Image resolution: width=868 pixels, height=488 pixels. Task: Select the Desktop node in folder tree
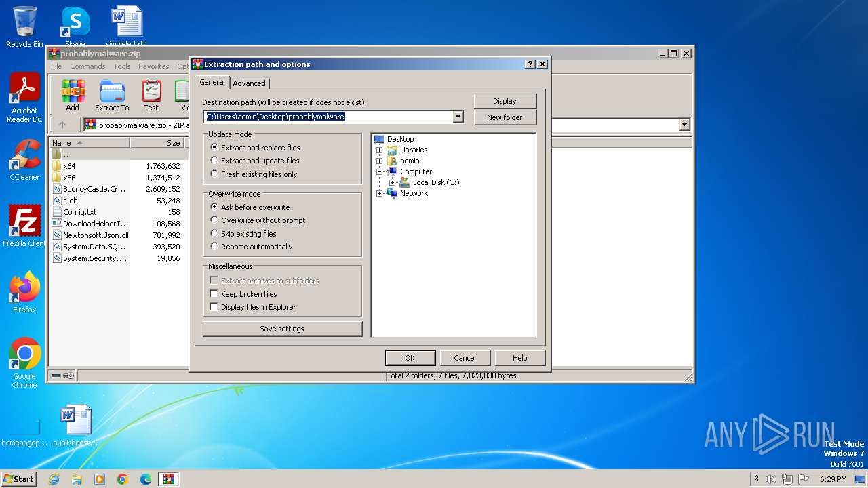point(400,139)
